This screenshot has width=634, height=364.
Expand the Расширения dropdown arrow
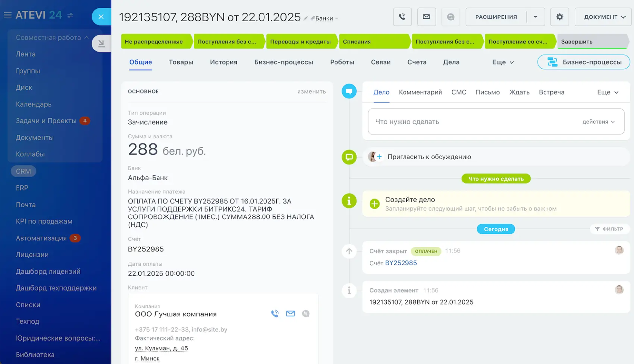click(535, 17)
